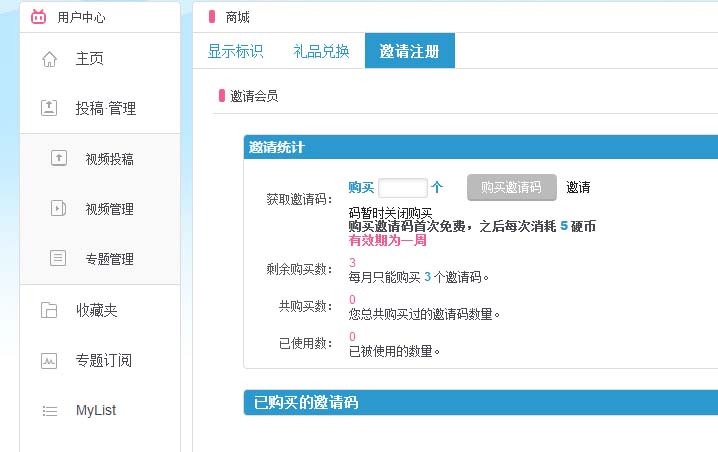Screen dimensions: 718x452
Task: Click the document icon beside 专题管理
Action: 59,259
